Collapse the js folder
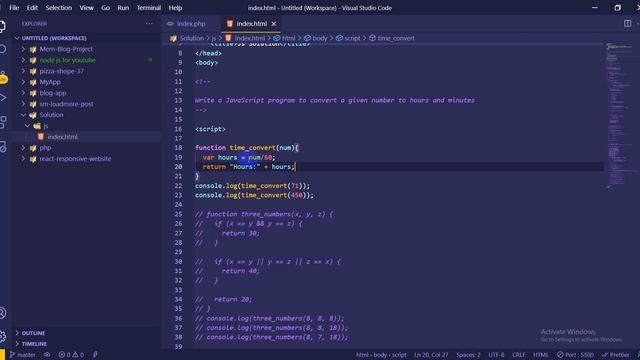640x360 pixels. [27, 126]
